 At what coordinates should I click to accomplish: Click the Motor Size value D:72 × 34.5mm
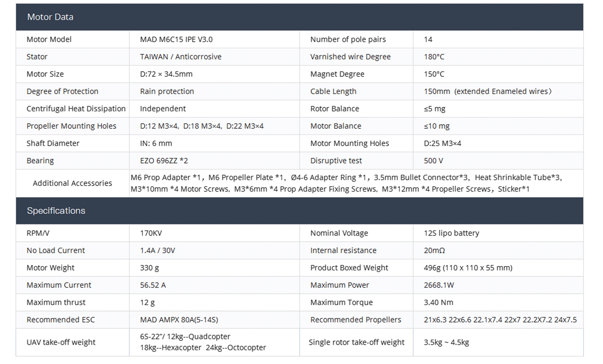(x=166, y=74)
